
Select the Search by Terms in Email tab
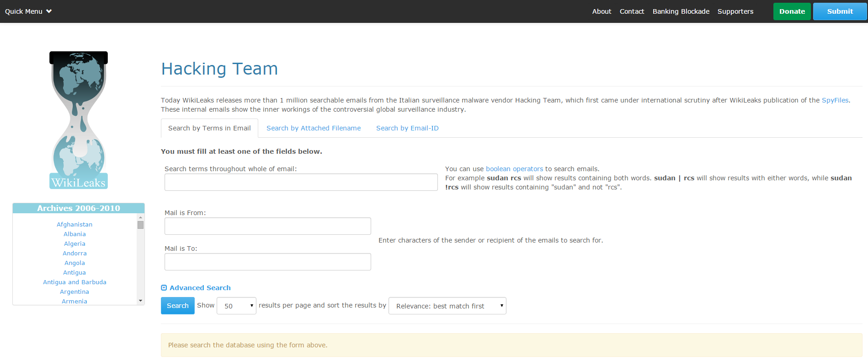tap(209, 128)
